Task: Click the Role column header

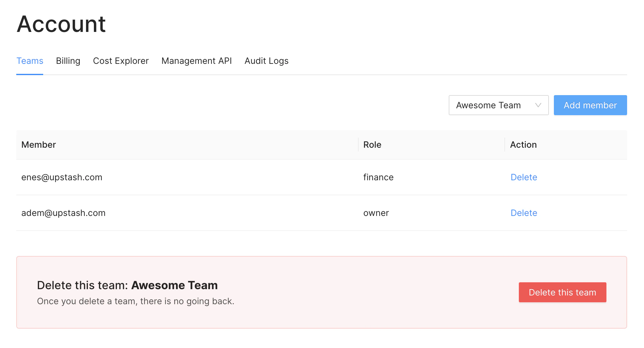Action: click(x=372, y=145)
